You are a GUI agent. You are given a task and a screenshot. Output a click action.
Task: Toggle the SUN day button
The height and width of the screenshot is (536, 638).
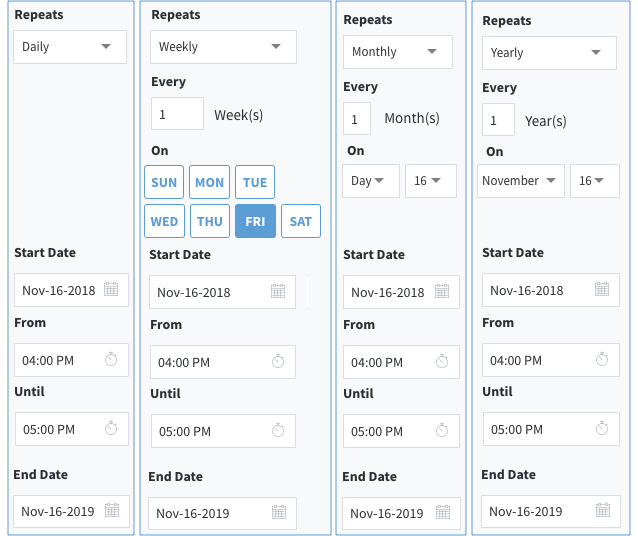(164, 183)
